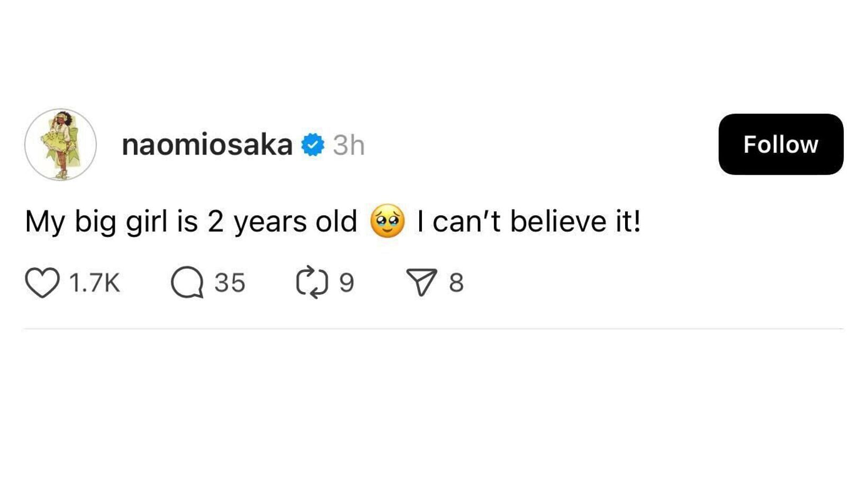The image size is (868, 489).
Task: Click the horizontal divider below the post
Action: [433, 329]
